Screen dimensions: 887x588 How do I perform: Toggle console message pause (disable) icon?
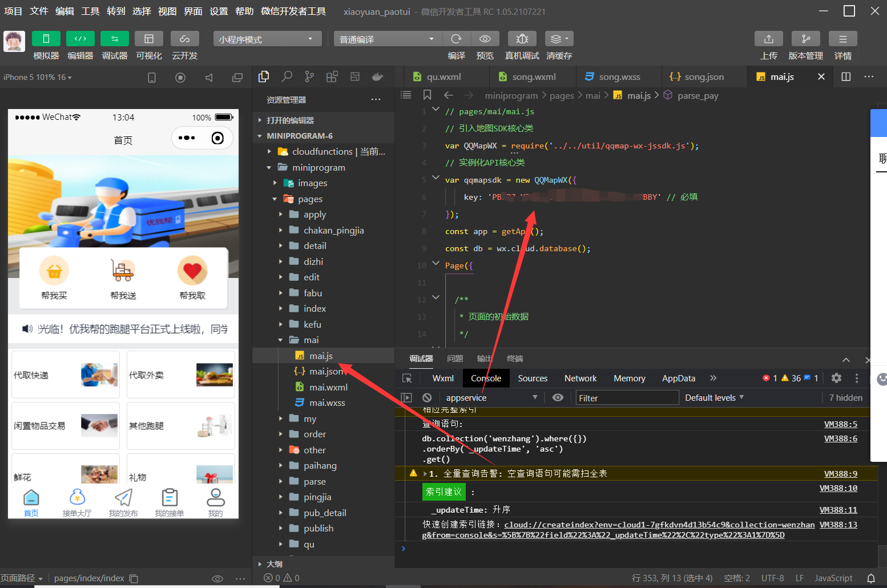point(427,397)
